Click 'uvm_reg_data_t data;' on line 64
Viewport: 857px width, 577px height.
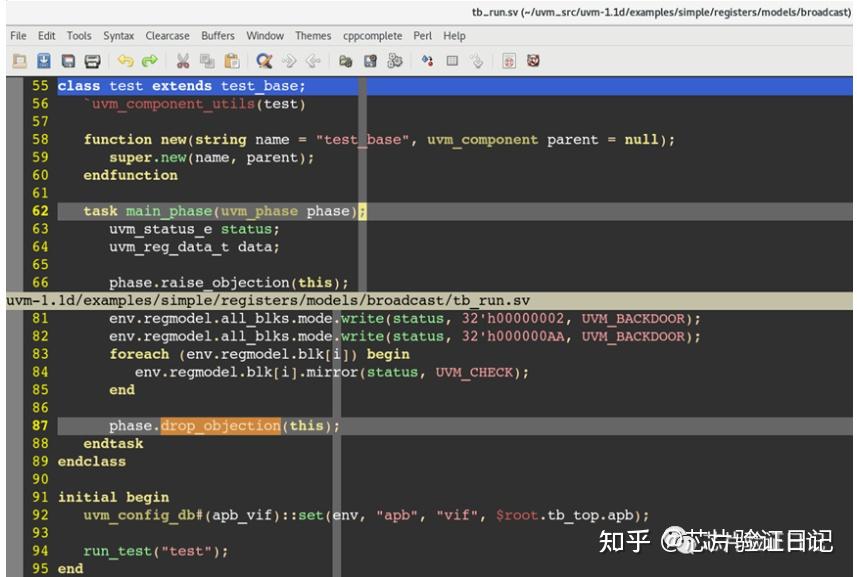(194, 246)
